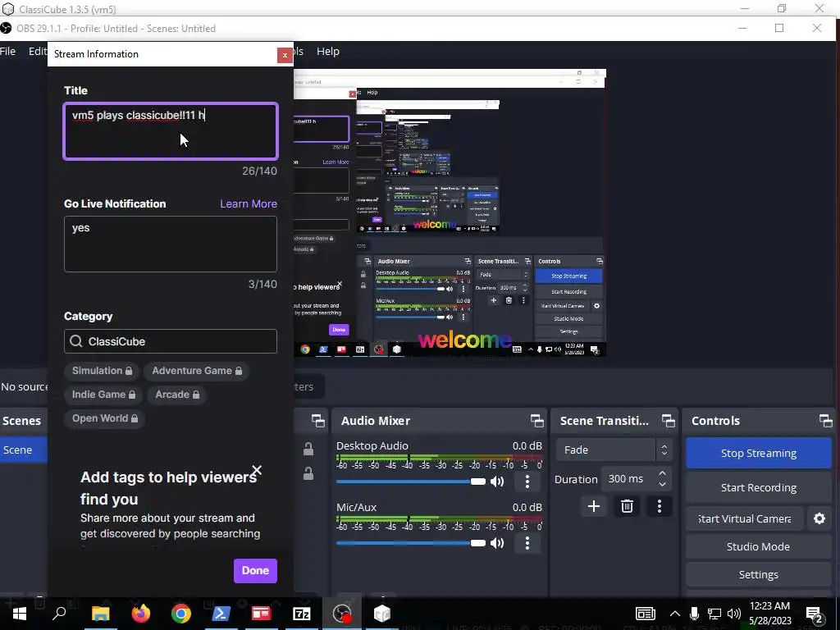The width and height of the screenshot is (840, 630).
Task: Switch to OBS Studio taskbar icon
Action: click(342, 614)
